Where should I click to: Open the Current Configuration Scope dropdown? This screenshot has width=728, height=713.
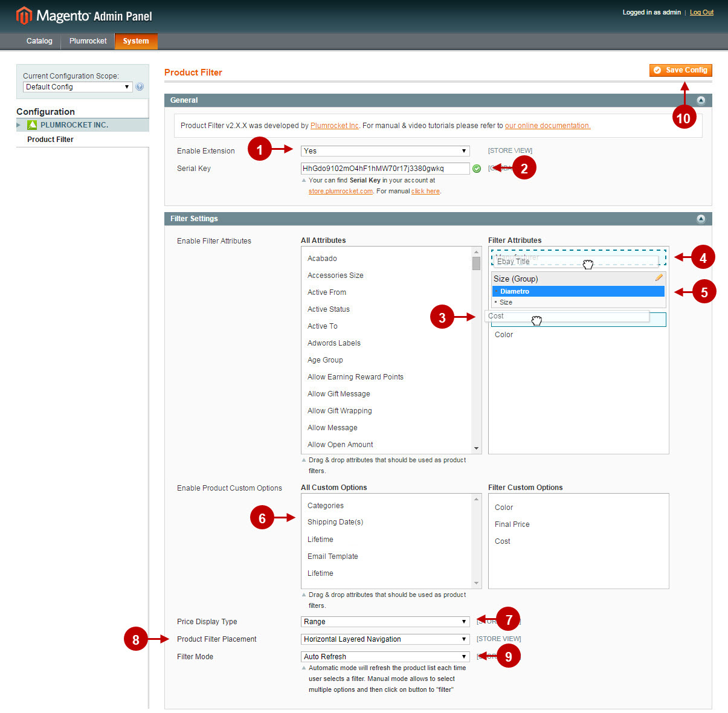click(77, 87)
